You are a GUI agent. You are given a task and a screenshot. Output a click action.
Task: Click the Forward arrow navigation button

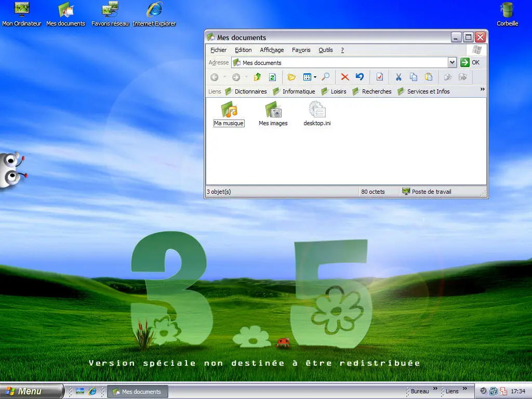[236, 77]
